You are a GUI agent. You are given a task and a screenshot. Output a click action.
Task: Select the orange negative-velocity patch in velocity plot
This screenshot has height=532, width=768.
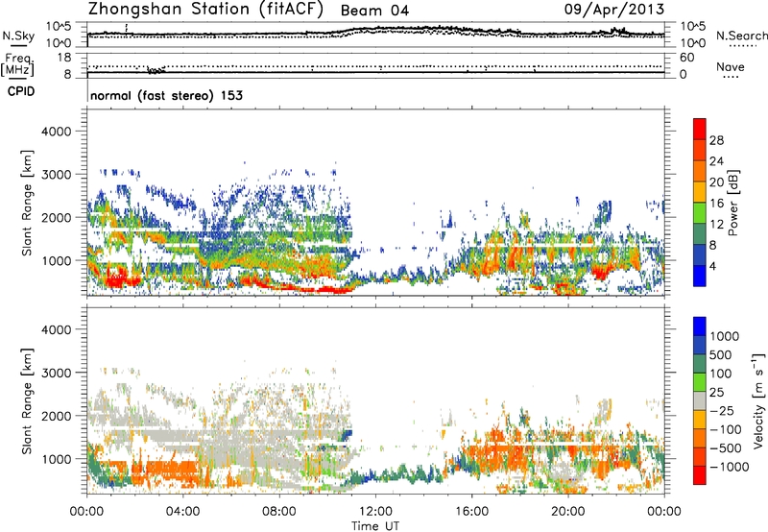click(172, 472)
